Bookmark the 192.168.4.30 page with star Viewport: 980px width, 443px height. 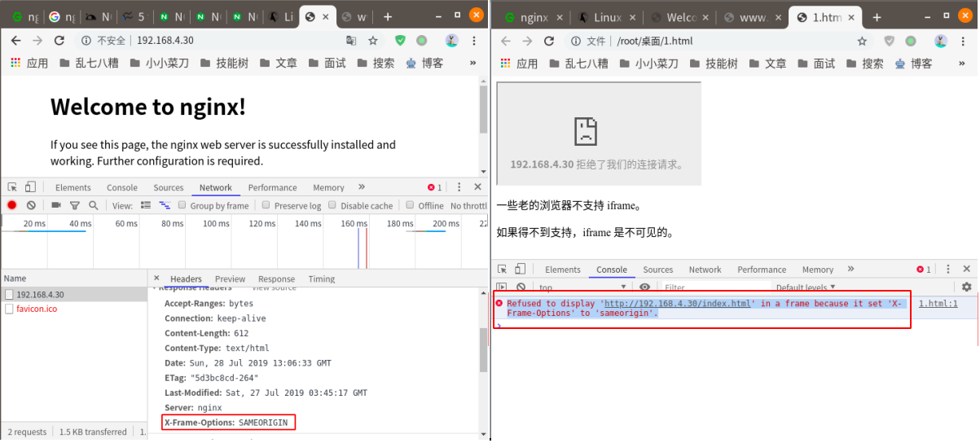coord(373,41)
